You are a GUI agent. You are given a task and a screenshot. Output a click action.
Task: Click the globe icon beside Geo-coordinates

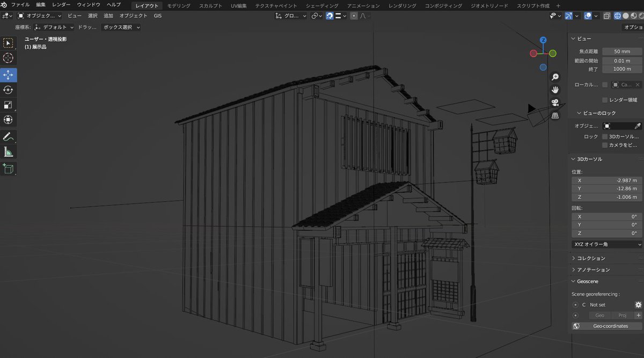(x=576, y=326)
